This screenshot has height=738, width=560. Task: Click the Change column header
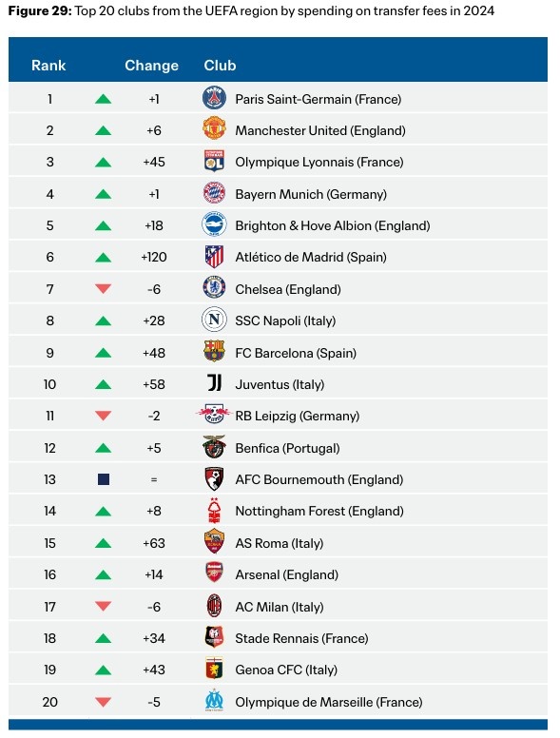click(151, 66)
